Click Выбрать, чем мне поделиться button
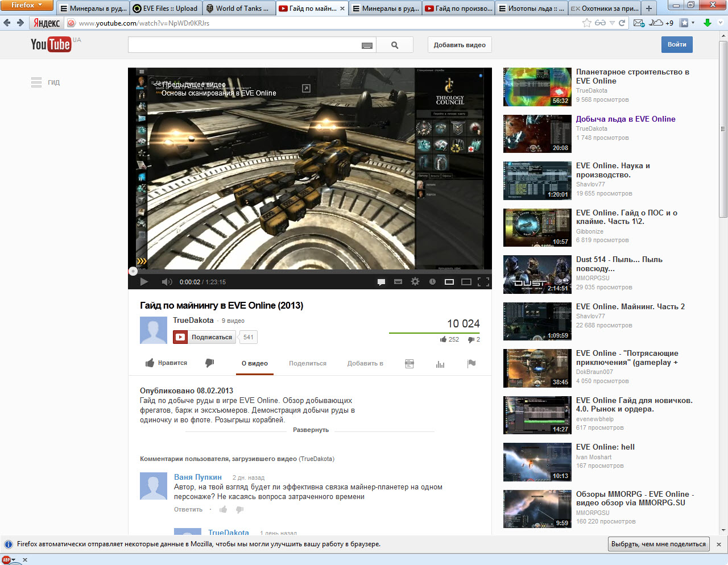728x565 pixels. (659, 544)
